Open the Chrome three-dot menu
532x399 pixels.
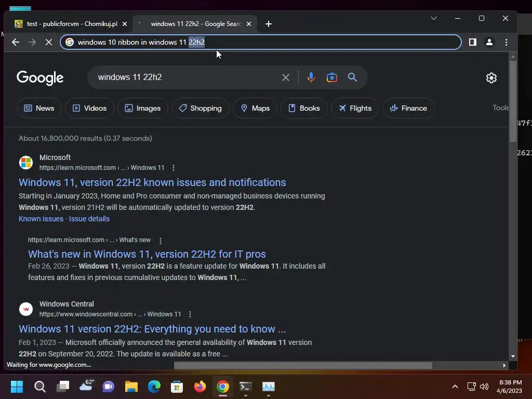(x=506, y=42)
